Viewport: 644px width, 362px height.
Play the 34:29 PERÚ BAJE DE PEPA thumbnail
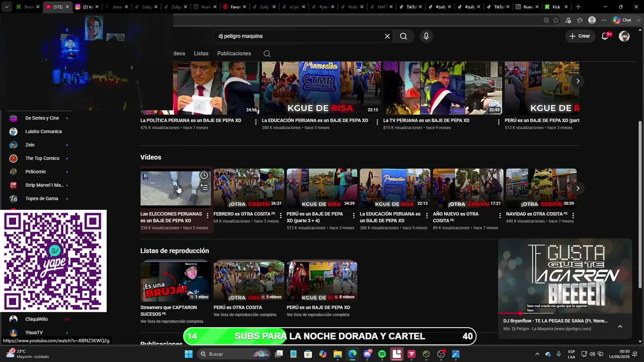322,188
